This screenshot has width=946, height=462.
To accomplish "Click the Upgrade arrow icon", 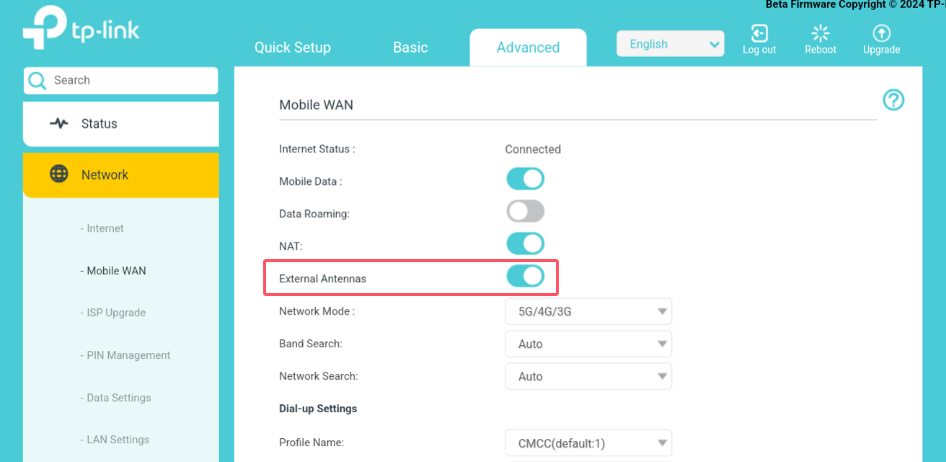I will click(x=881, y=33).
